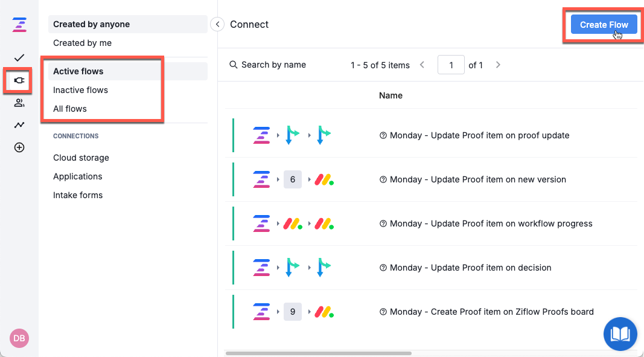Open the Analytics chart icon in the sidebar
The height and width of the screenshot is (357, 644).
pos(19,125)
